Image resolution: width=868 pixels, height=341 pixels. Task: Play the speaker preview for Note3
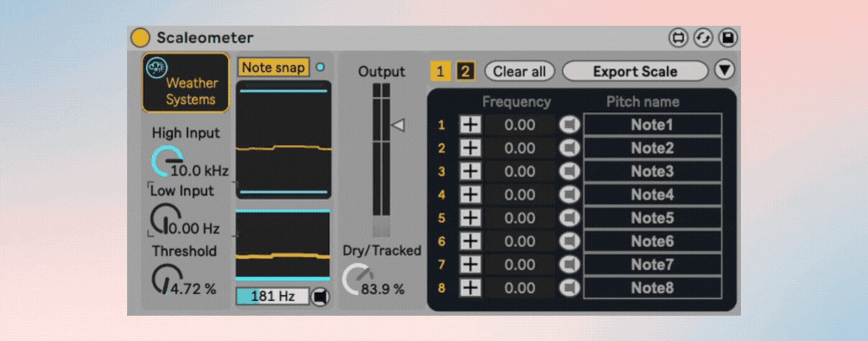(x=569, y=171)
